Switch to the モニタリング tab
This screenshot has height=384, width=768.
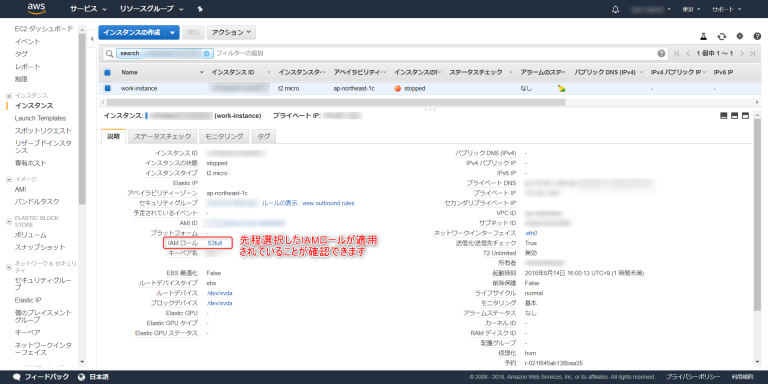point(224,137)
